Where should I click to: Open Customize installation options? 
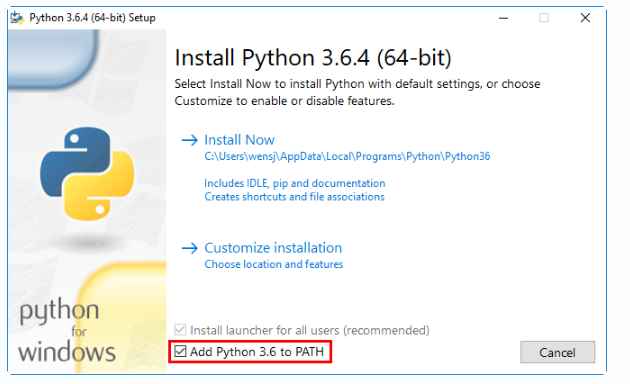[x=273, y=248]
